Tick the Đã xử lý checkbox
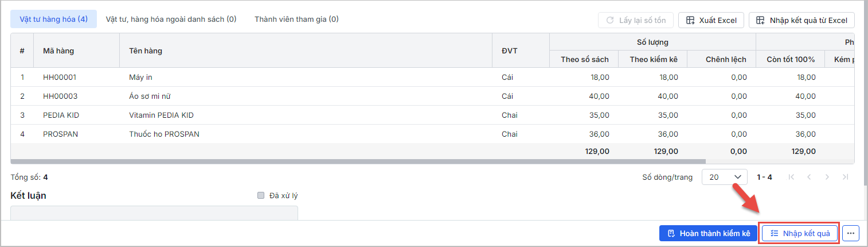868x247 pixels. tap(261, 195)
